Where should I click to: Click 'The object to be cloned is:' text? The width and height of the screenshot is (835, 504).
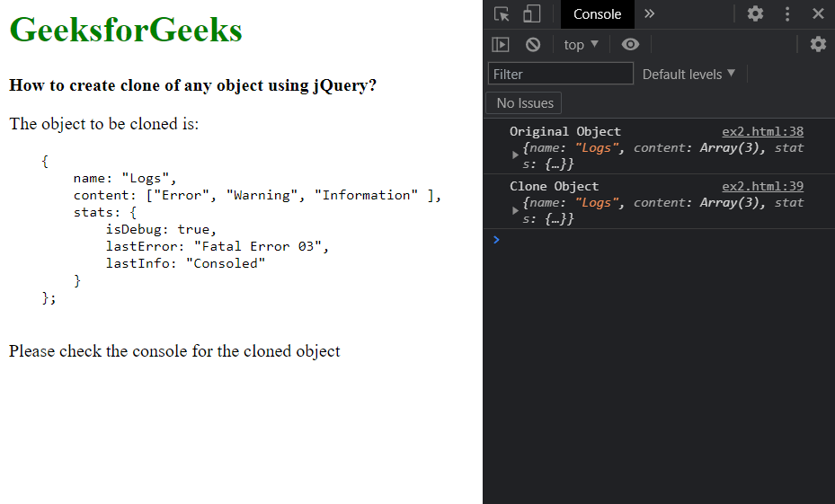(x=104, y=124)
